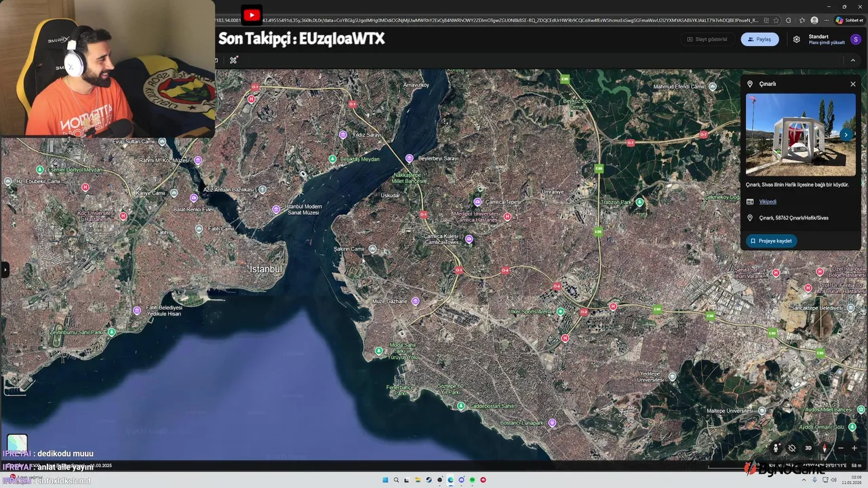Screen dimensions: 868x488
Task: Click the İstanbul city label
Action: click(x=266, y=269)
